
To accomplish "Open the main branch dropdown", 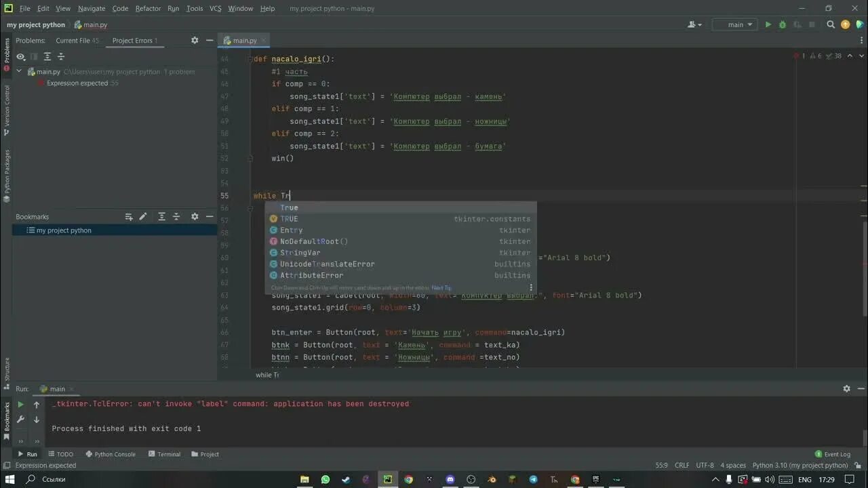I will [734, 24].
